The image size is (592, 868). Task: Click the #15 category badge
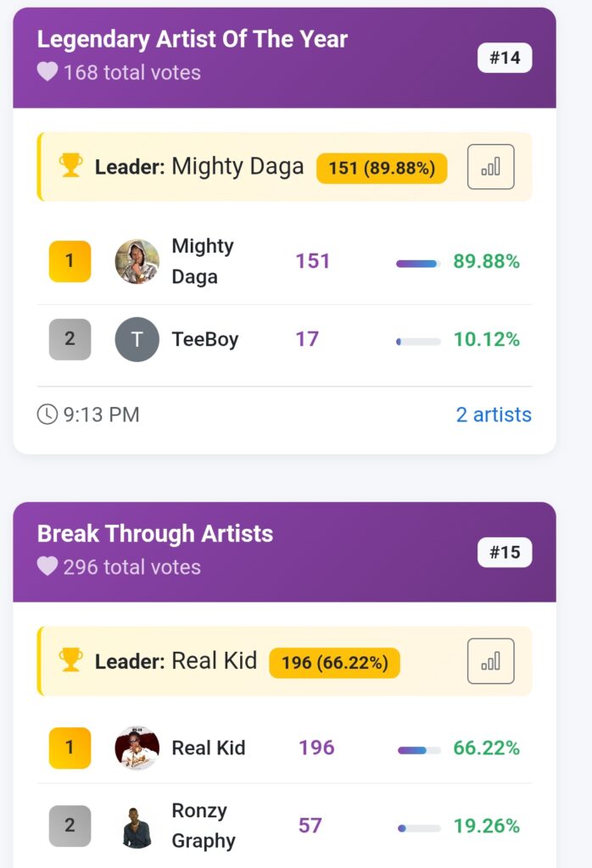505,553
